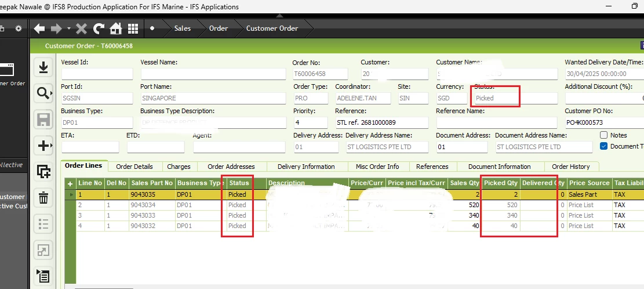644x289 pixels.
Task: Click the Back navigation arrow
Action: click(39, 28)
